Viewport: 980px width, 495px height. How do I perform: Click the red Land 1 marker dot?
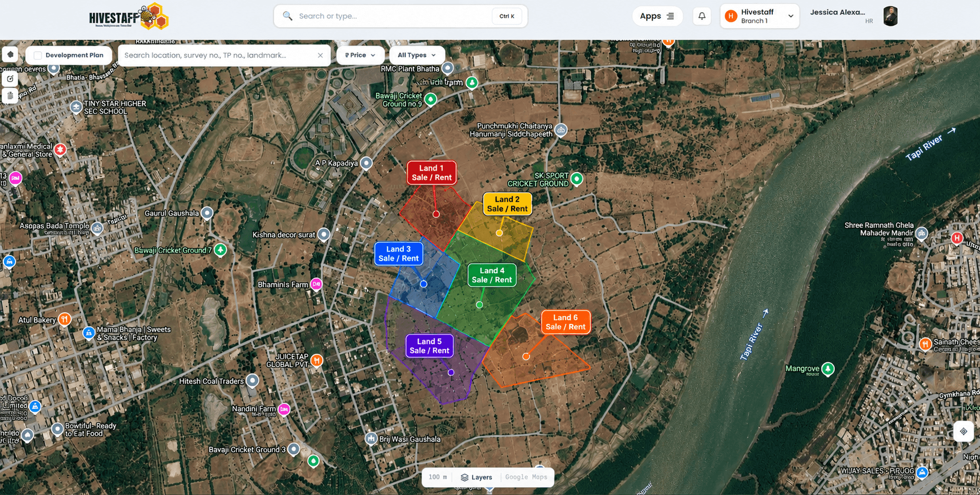(436, 214)
